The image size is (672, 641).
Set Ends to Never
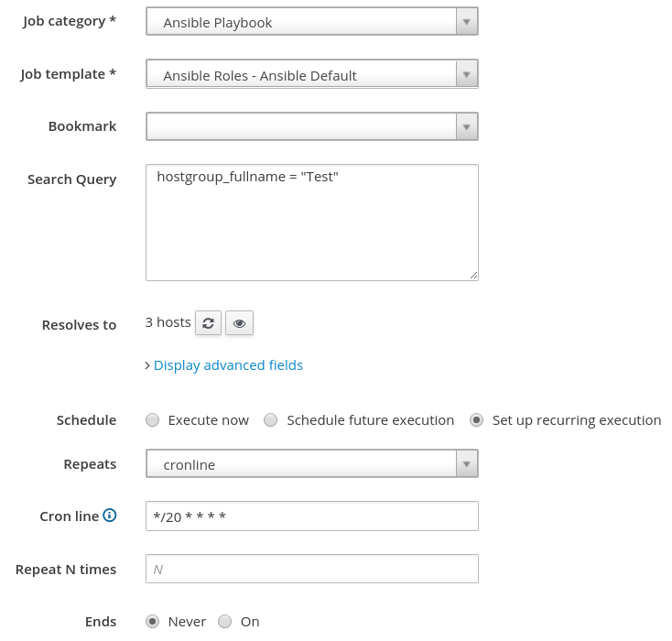(153, 622)
